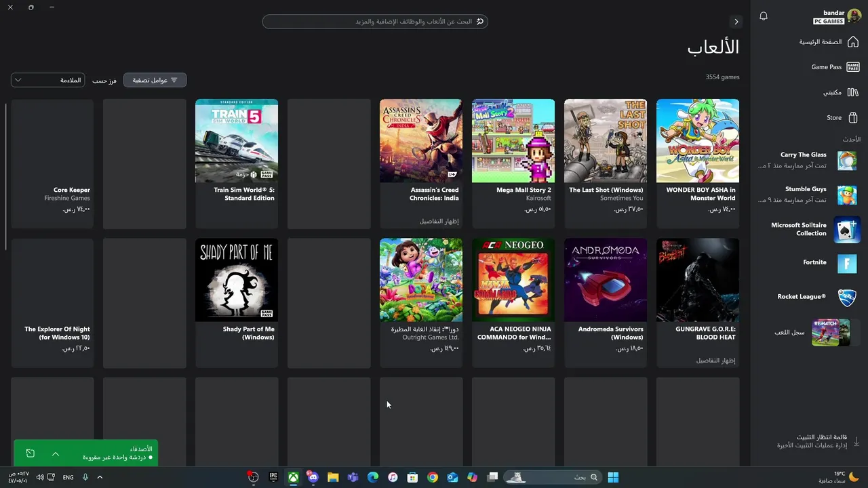868x488 pixels.
Task: Open the friends (الأصدقاء) notification bar
Action: [85, 453]
